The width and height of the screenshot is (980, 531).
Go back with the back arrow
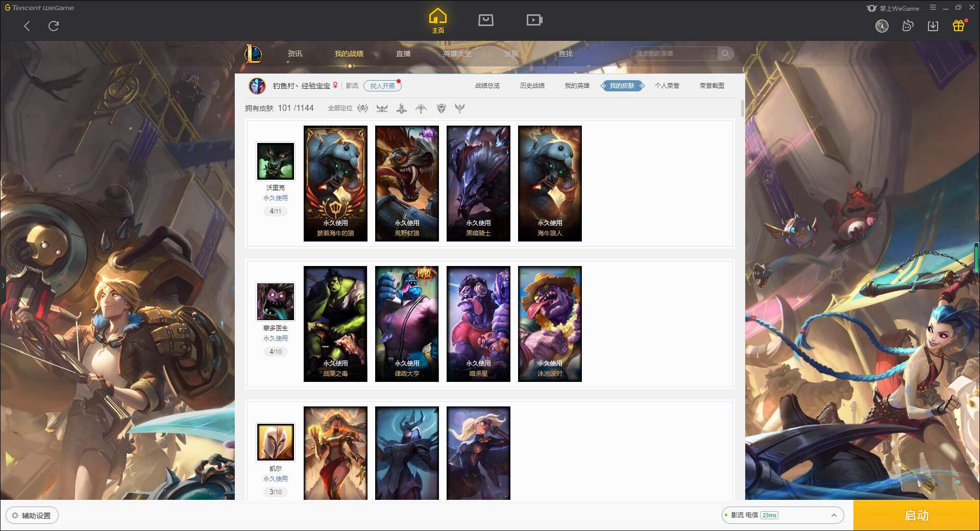tap(27, 26)
